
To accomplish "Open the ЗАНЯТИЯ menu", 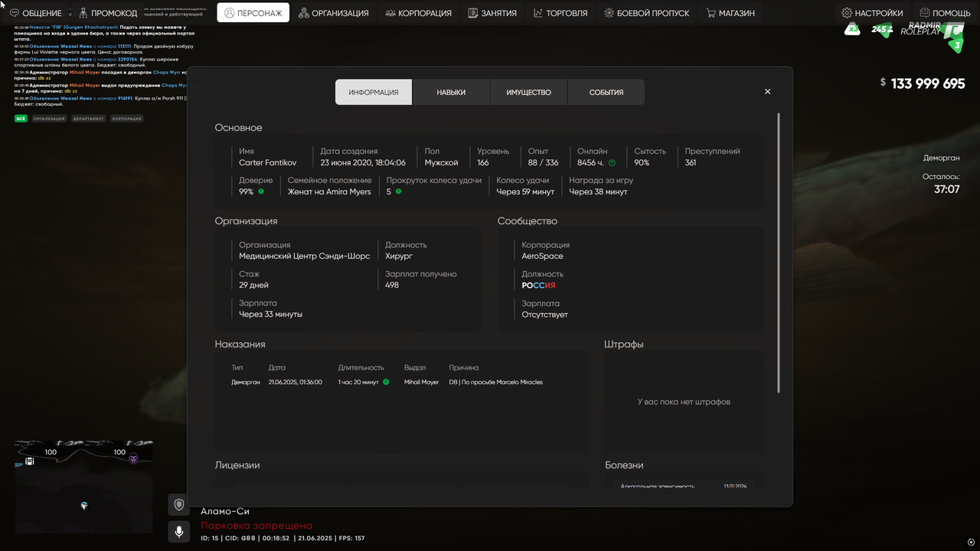I will (x=492, y=13).
